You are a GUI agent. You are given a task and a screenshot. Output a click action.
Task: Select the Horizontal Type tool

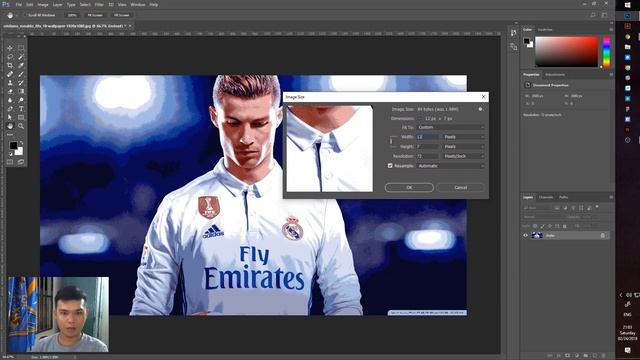pyautogui.click(x=21, y=109)
